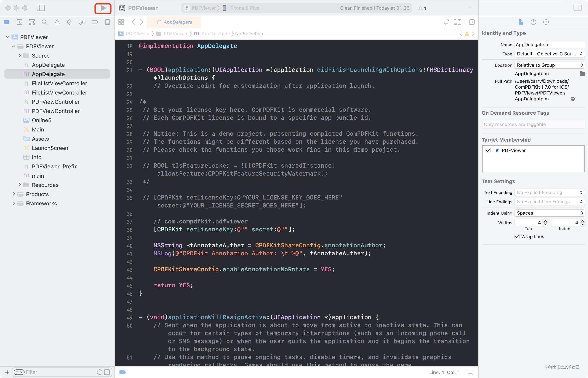Image resolution: width=588 pixels, height=378 pixels.
Task: Expand the Source folder
Action: point(19,55)
